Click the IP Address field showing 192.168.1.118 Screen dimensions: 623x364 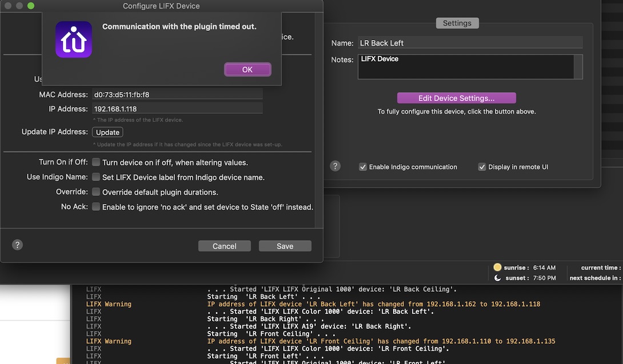(177, 109)
